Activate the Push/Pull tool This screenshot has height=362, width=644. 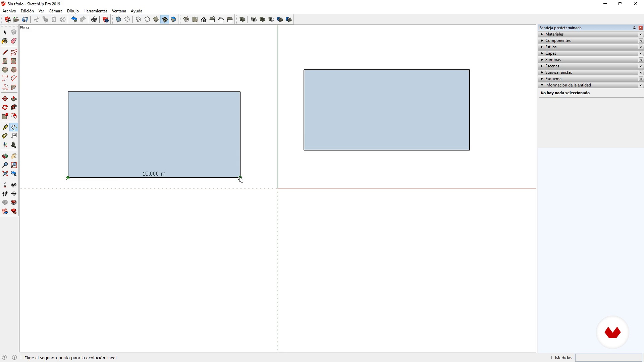tap(14, 99)
